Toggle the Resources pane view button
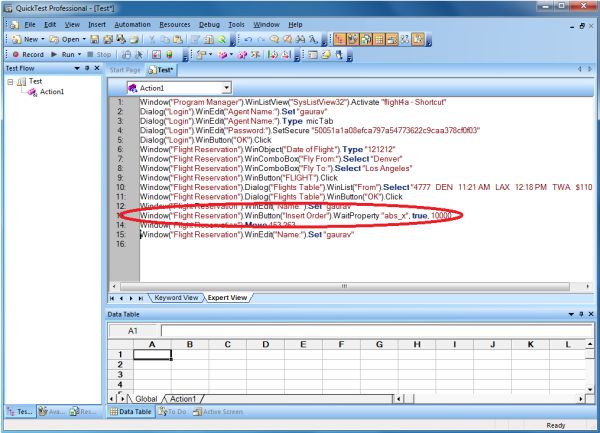This screenshot has width=600, height=433. (x=365, y=39)
